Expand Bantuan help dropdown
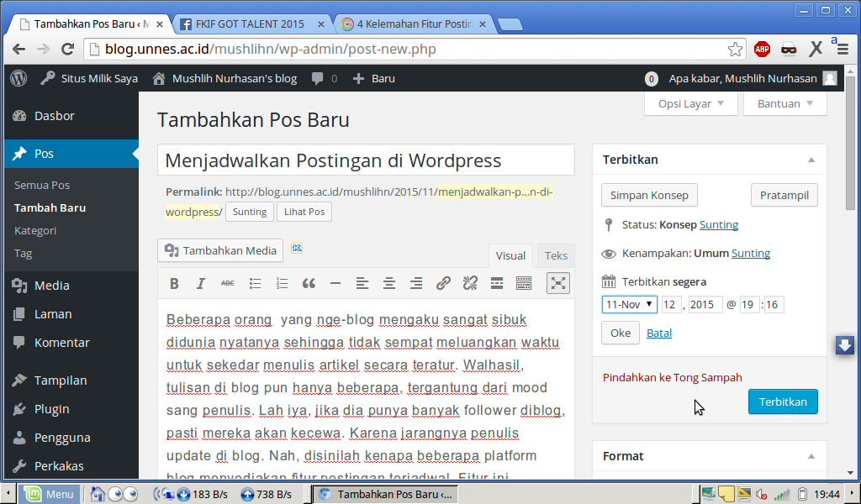This screenshot has height=504, width=861. (784, 103)
